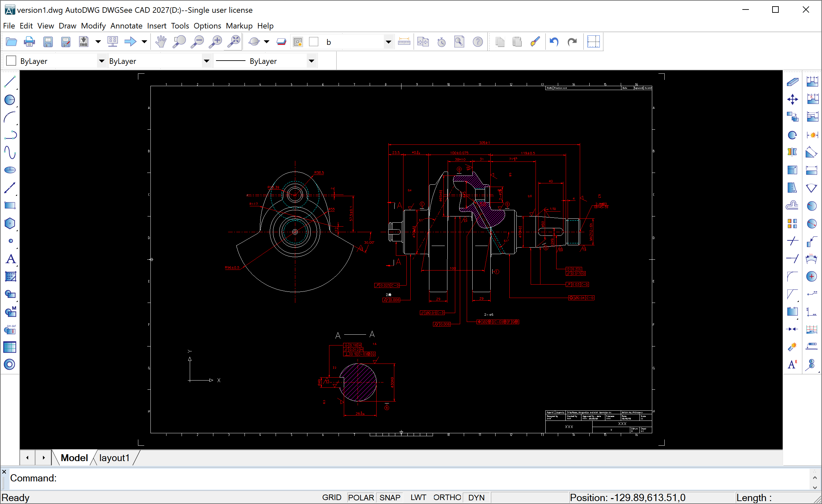This screenshot has height=504, width=822.
Task: Select the Circle draw tool
Action: pyautogui.click(x=10, y=100)
